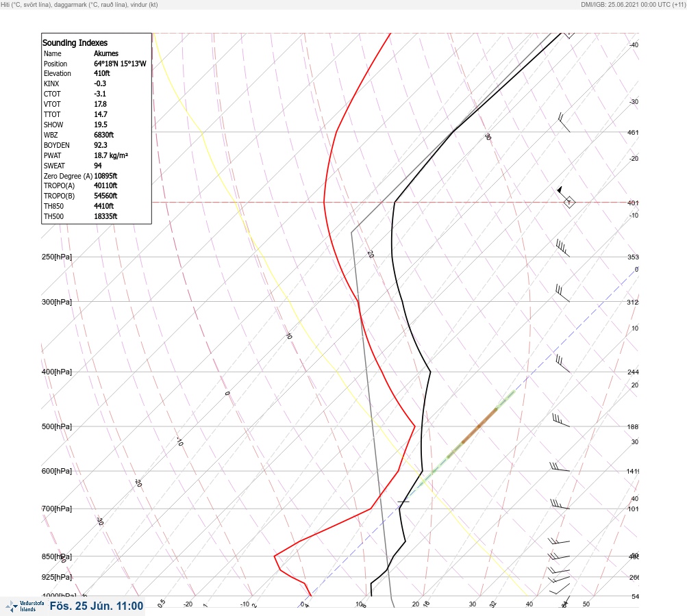Click the wind barb at 600 hPa
The image size is (687, 616).
tap(560, 467)
